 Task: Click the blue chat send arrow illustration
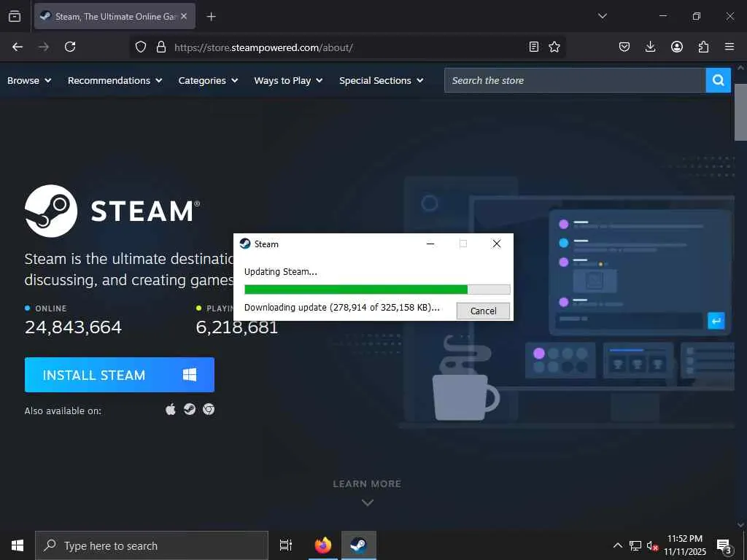pos(716,321)
